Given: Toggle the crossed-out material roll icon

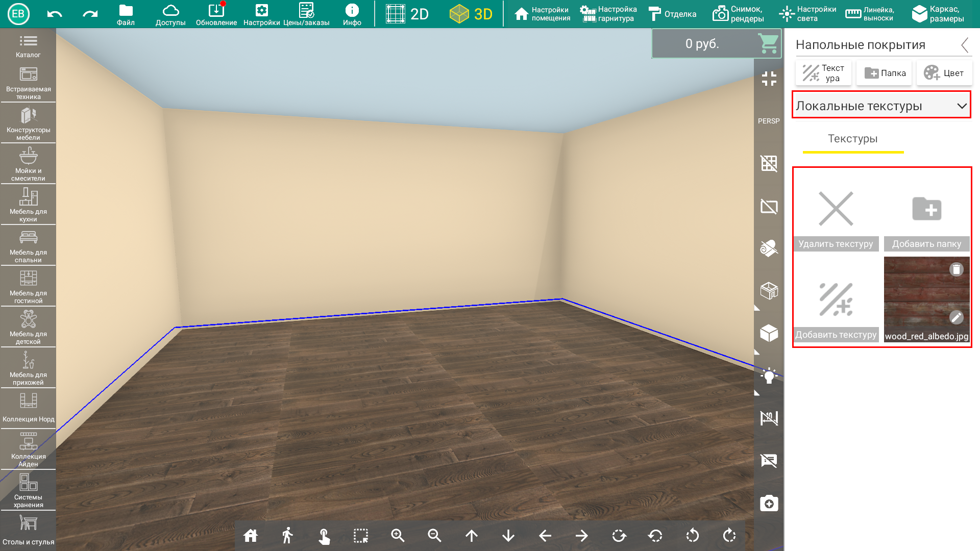Looking at the screenshot, I should [769, 248].
